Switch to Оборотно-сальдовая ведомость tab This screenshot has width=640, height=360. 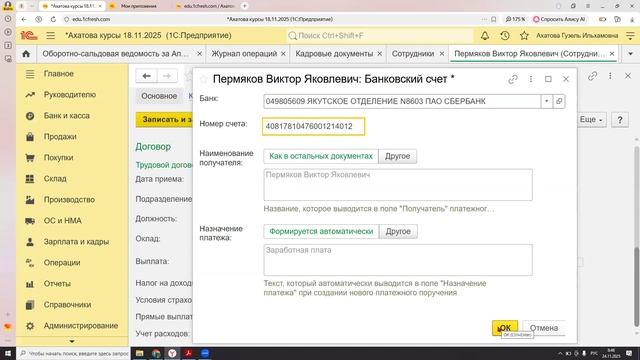coord(116,54)
